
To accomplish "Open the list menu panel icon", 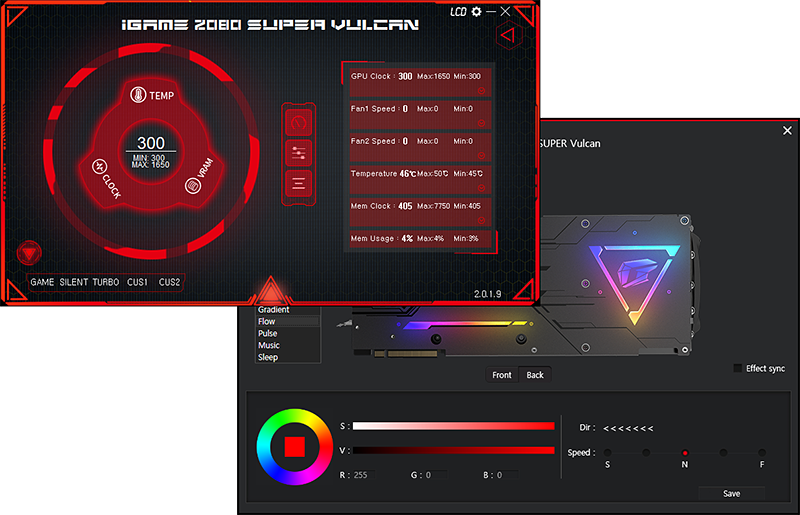I will click(x=298, y=183).
